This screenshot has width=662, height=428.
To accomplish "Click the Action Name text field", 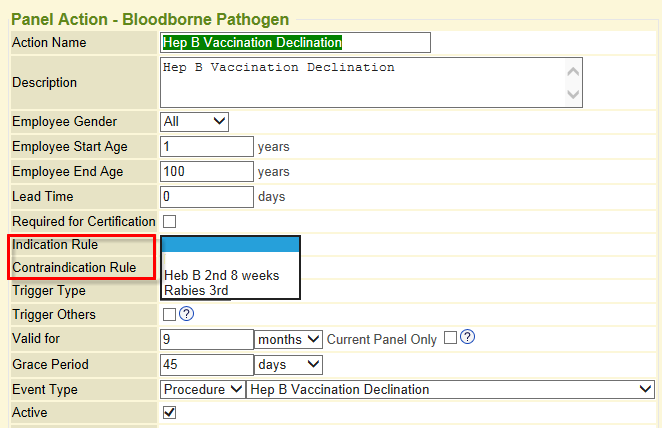I will click(295, 43).
